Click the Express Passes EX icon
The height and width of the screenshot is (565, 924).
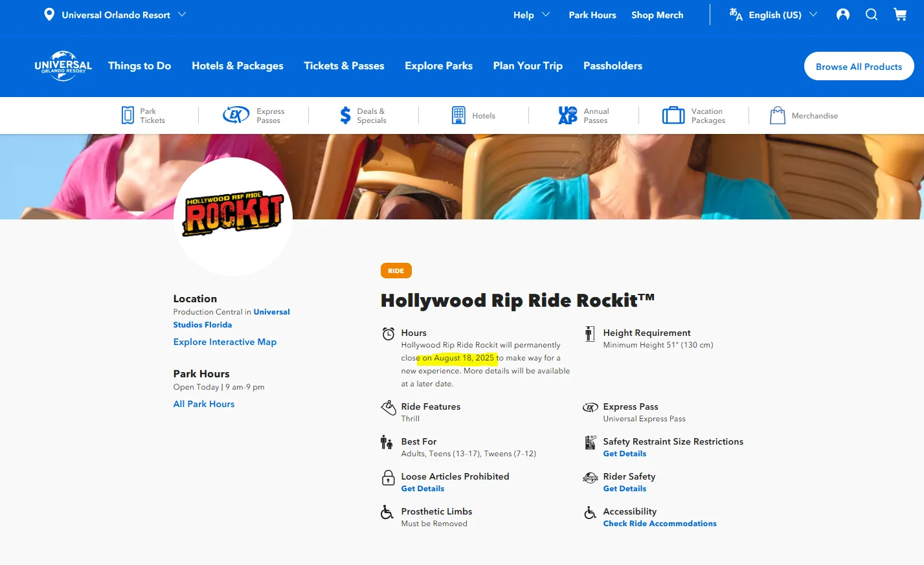tap(236, 115)
